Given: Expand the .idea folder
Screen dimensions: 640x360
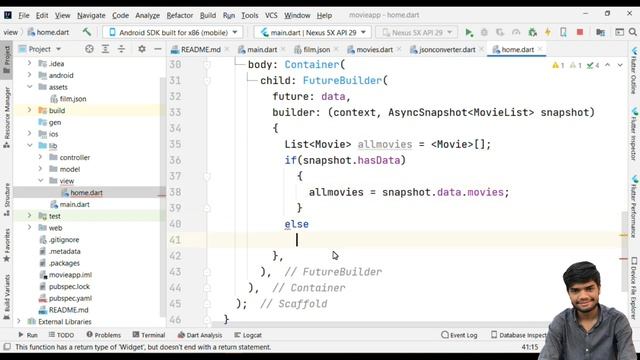Looking at the screenshot, I should 29,63.
